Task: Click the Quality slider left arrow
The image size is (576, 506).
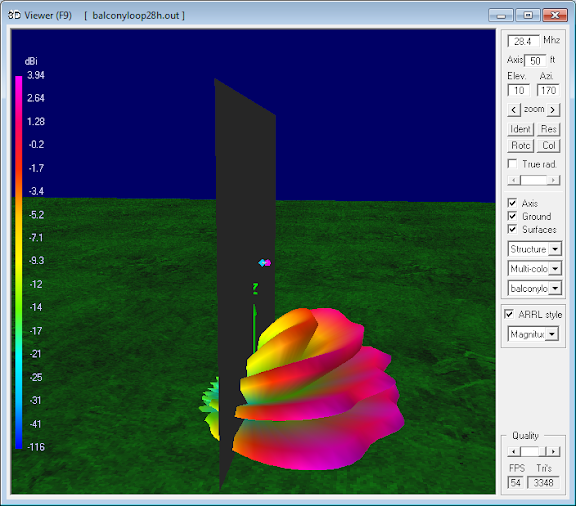Action: click(x=514, y=451)
